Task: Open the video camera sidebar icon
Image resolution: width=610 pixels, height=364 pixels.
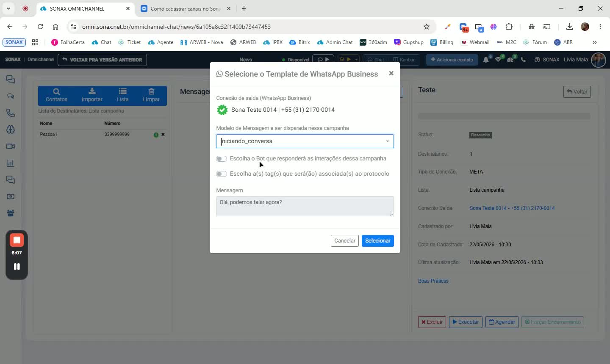Action: click(11, 146)
